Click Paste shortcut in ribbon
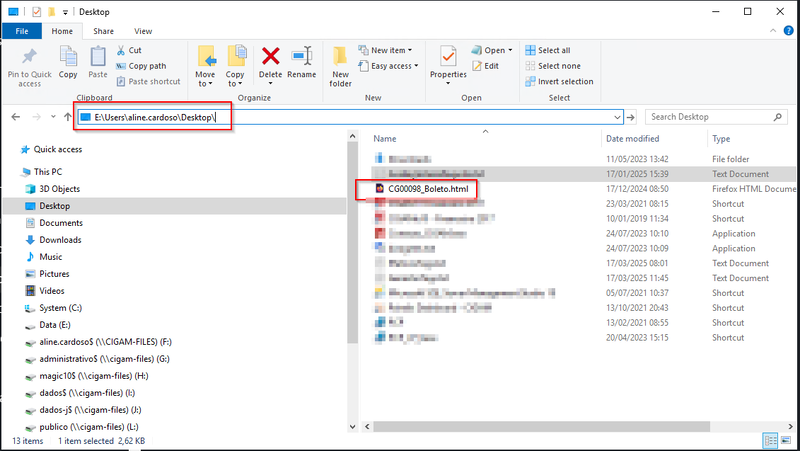This screenshot has height=451, width=800. click(x=148, y=81)
